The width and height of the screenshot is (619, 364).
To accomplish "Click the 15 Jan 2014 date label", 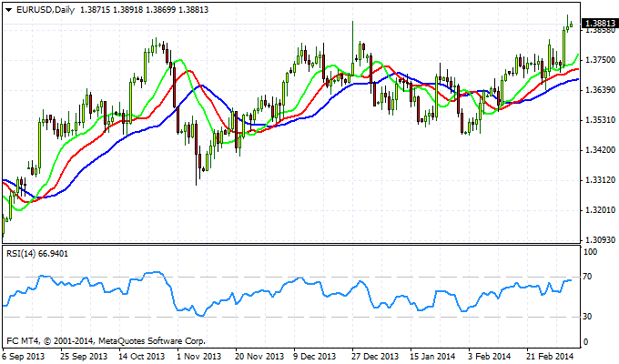I will (x=432, y=356).
